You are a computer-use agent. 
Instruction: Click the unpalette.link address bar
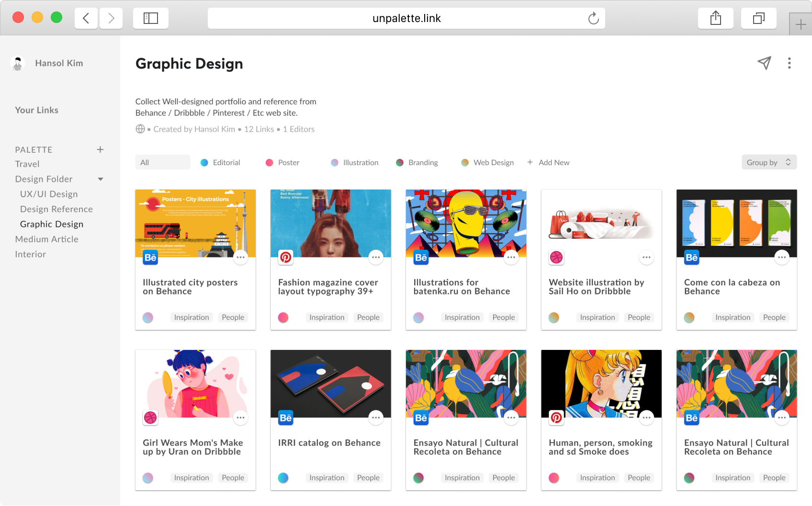coord(406,18)
